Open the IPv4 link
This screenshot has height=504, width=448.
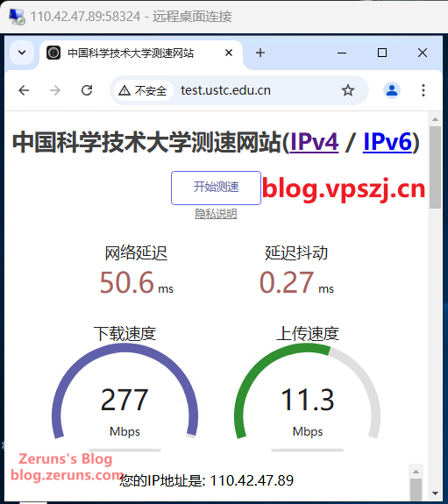[x=314, y=142]
